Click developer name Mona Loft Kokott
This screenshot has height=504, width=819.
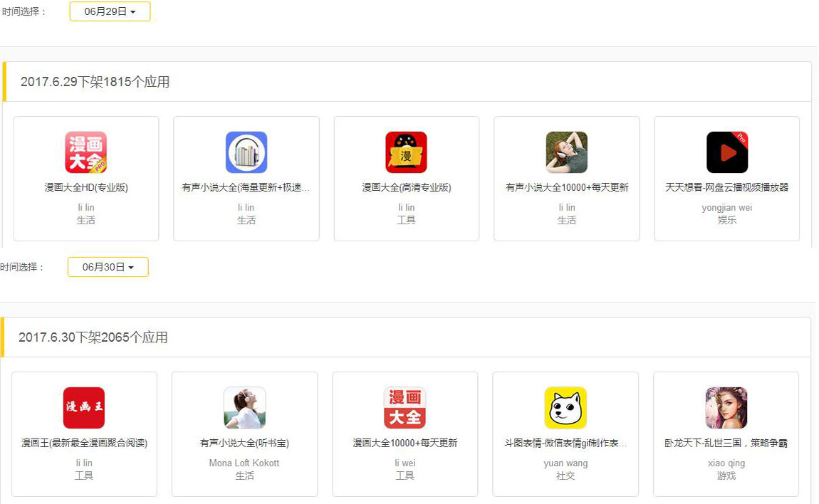(x=244, y=463)
